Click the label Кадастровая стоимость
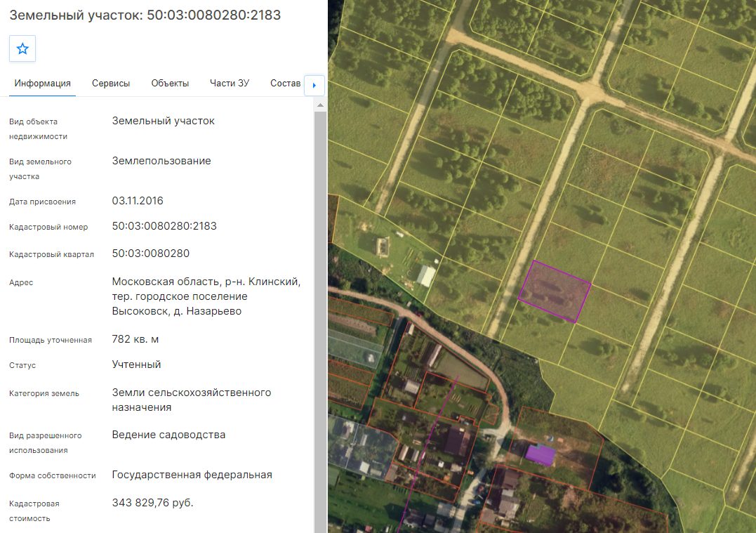This screenshot has height=533, width=756. coord(34,511)
